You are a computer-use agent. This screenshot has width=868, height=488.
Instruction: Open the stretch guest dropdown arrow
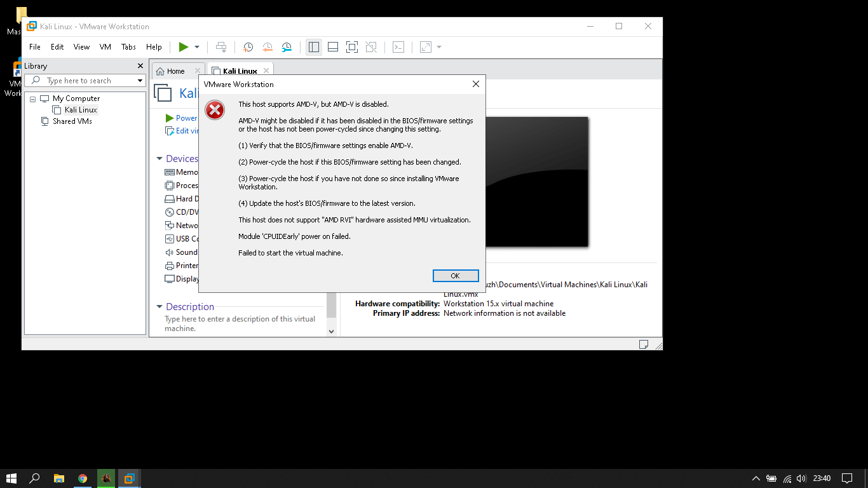439,47
